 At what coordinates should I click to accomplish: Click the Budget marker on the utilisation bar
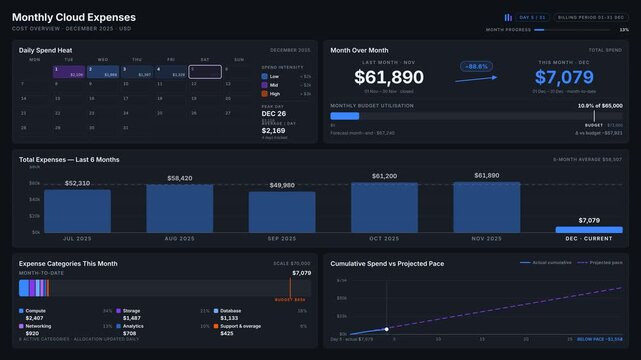pos(594,116)
